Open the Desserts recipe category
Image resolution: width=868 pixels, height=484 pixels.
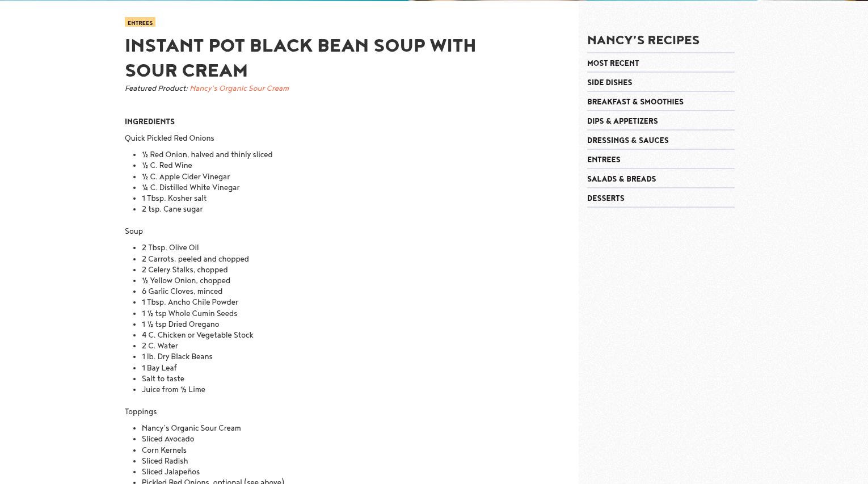(605, 199)
